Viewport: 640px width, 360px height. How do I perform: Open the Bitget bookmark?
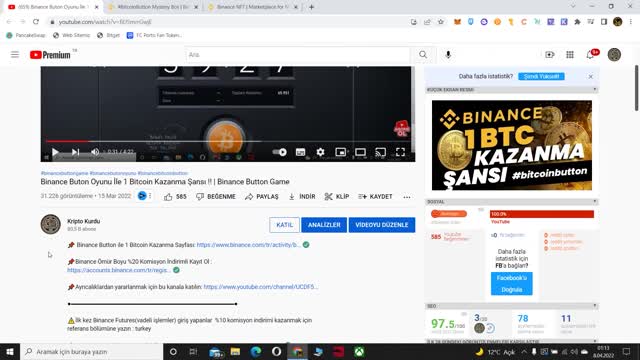click(109, 35)
